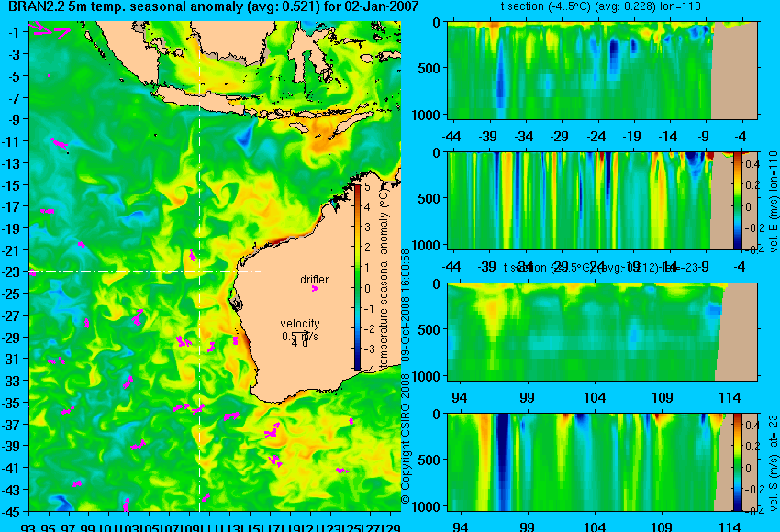This screenshot has width=780, height=532.
Task: Click the magenta drifter marker under 'drifter' label
Action: coord(315,288)
